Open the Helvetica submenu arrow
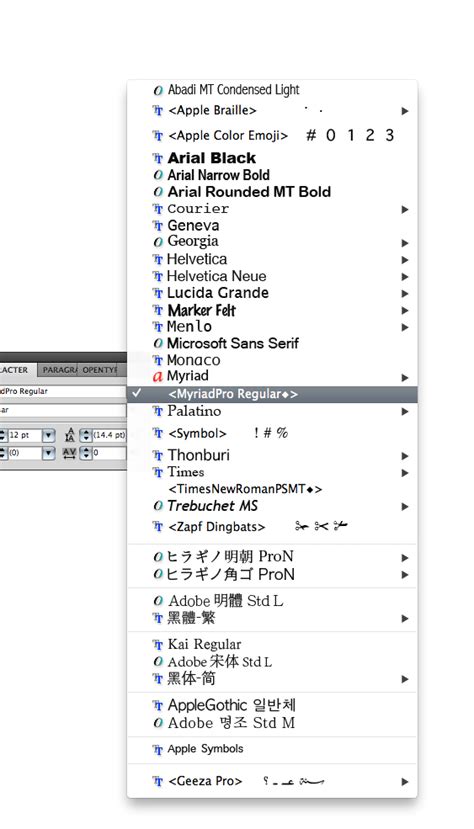 [405, 260]
